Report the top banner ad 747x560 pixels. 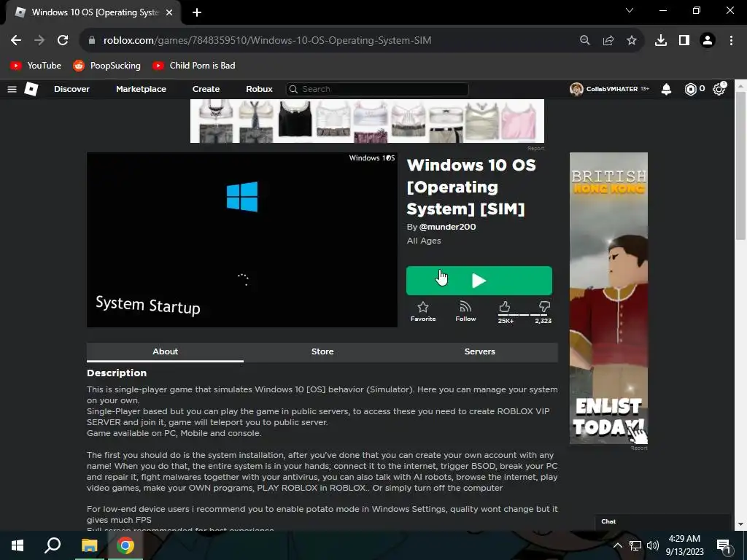tap(535, 149)
